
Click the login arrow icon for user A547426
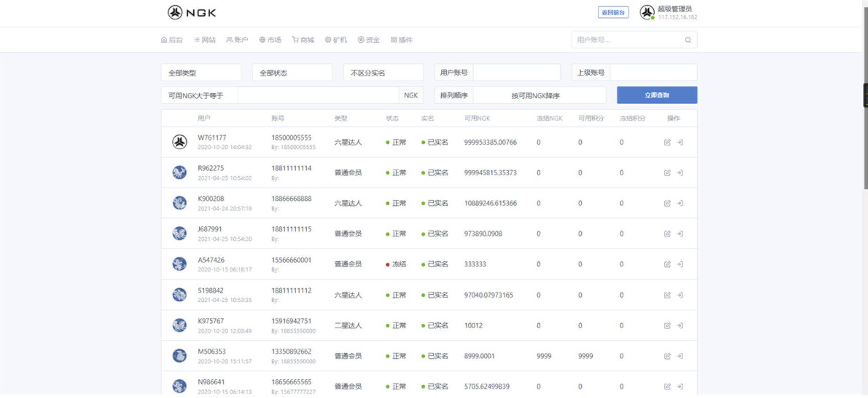click(x=680, y=265)
